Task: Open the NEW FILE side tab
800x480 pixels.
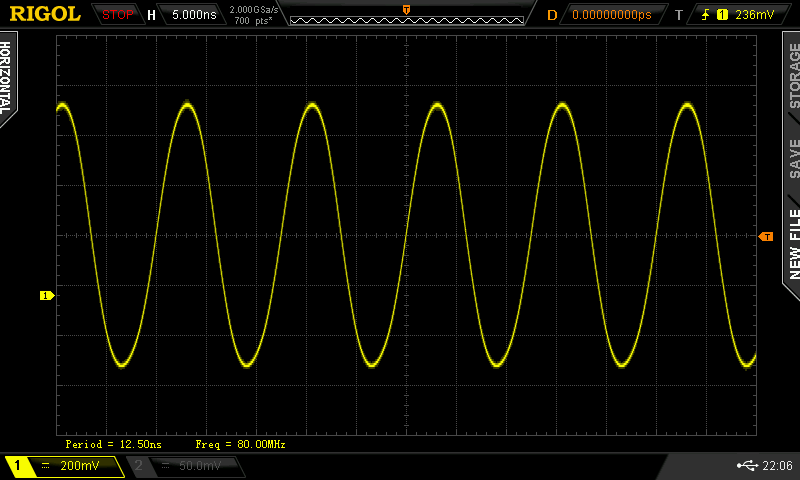Action: click(x=793, y=244)
